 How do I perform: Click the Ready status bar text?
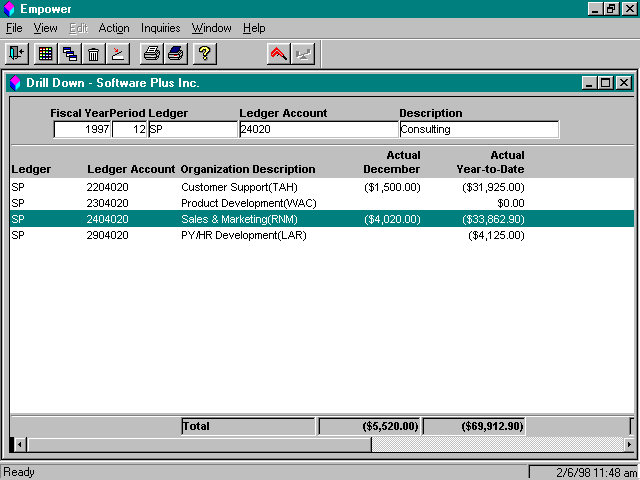pos(19,472)
